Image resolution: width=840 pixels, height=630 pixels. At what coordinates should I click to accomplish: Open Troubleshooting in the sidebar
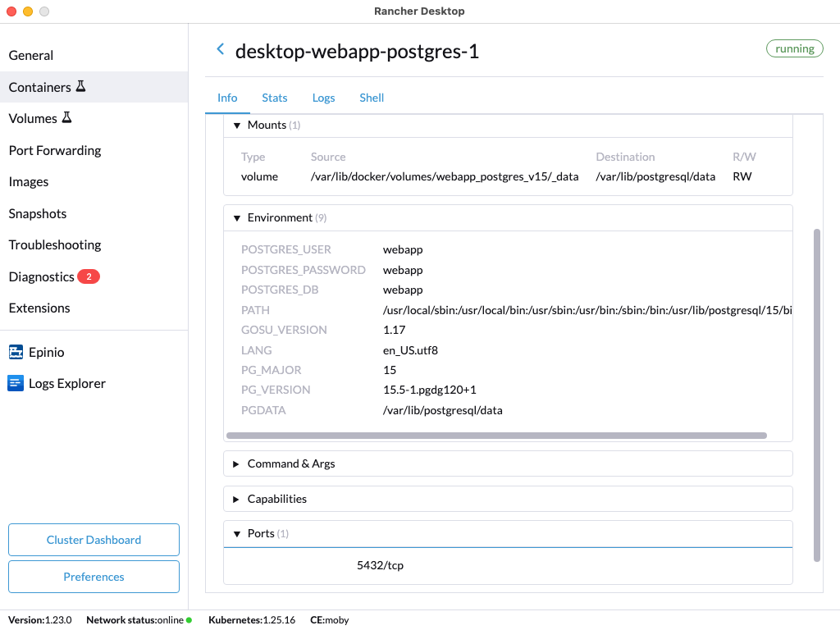(94, 244)
